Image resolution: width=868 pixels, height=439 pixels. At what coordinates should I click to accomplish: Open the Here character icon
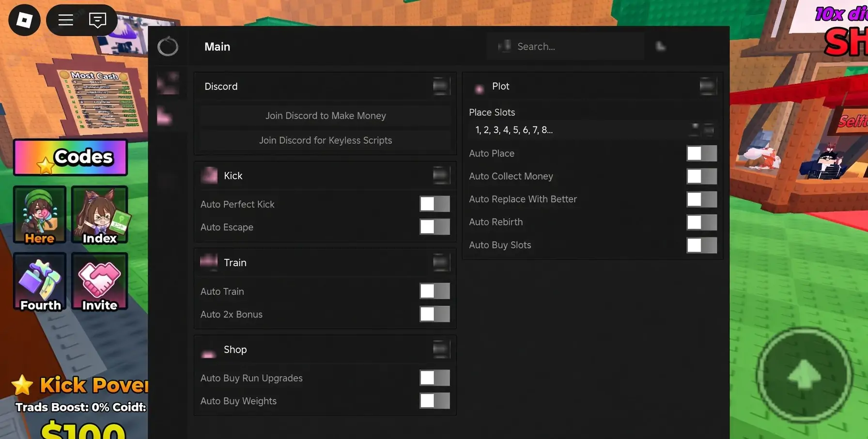tap(40, 215)
